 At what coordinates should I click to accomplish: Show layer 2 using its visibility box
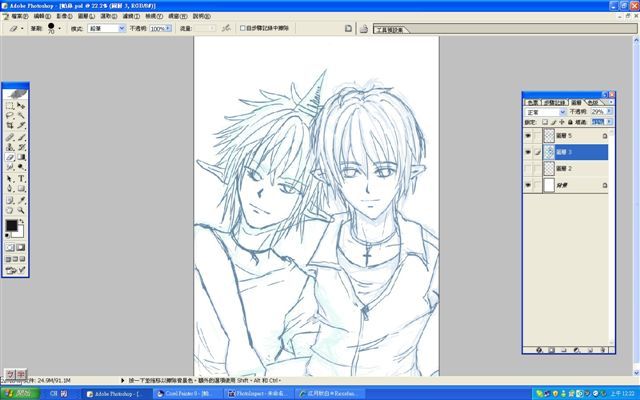[x=528, y=168]
